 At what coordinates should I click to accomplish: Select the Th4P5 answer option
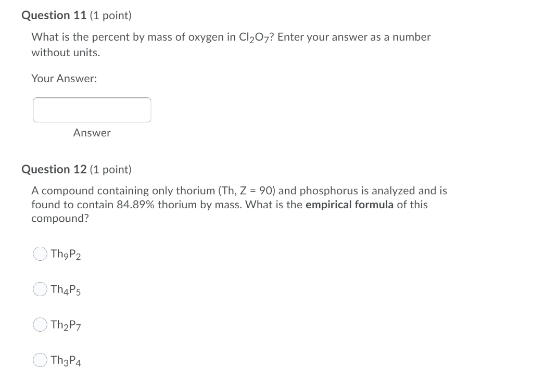40,289
